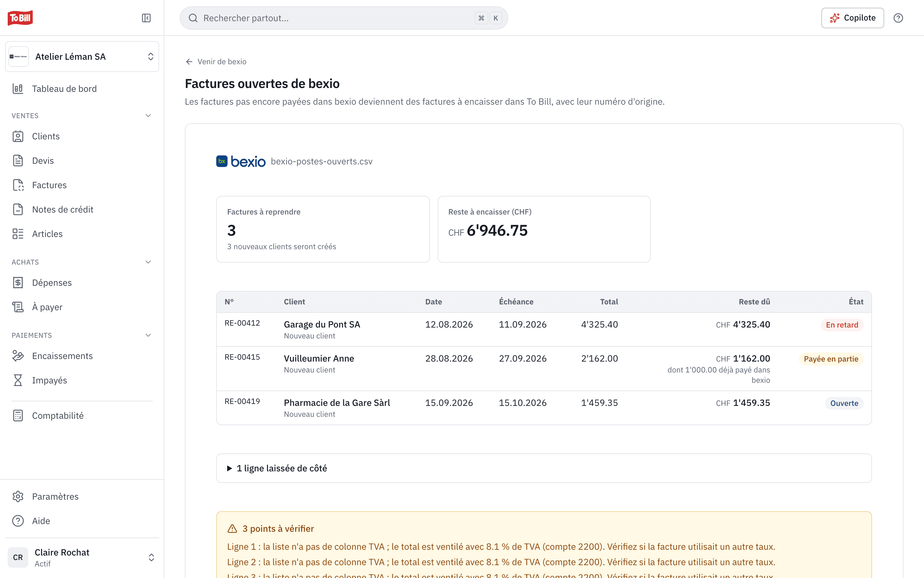Click the bexio-postes-ouverts.csv file name
Screen dimensions: 924x578
click(321, 161)
